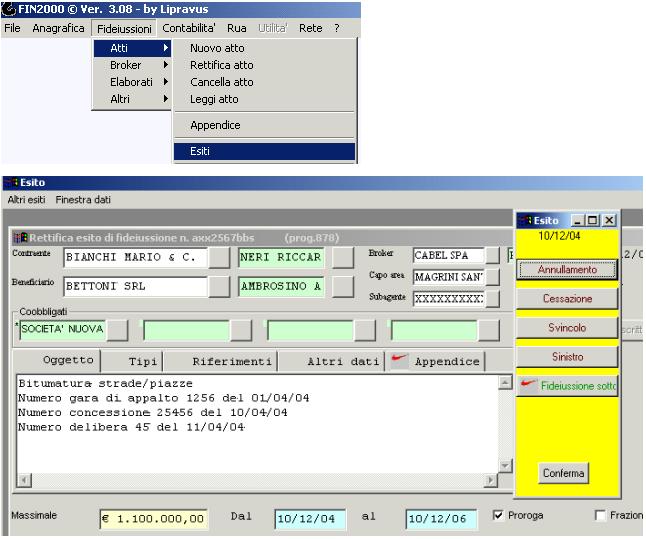Switch to the Appendice tab

pos(436,362)
